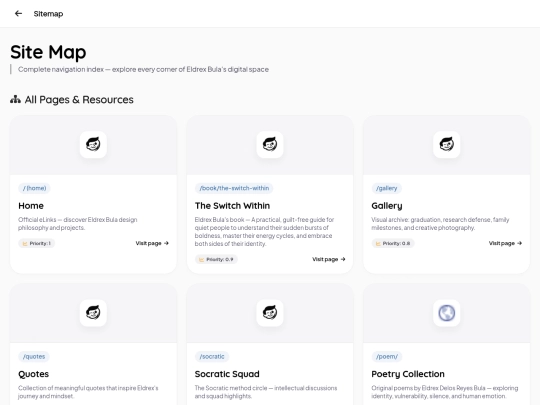540x405 pixels.
Task: Visit page link on Home card
Action: (152, 243)
